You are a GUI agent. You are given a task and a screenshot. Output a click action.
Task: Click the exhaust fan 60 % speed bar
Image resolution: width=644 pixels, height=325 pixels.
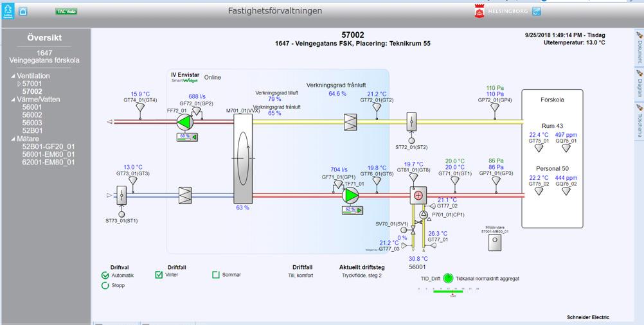coord(187,137)
